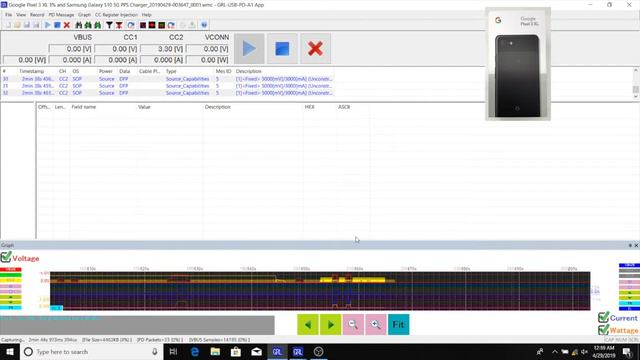
Task: Toggle the Voltage checkbox
Action: [x=6, y=257]
